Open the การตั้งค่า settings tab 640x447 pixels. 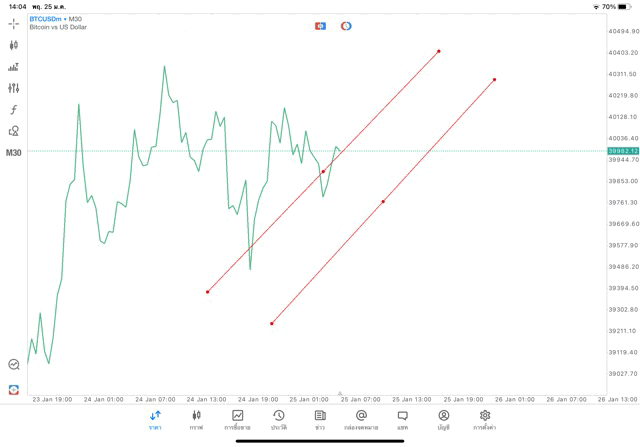click(x=485, y=419)
